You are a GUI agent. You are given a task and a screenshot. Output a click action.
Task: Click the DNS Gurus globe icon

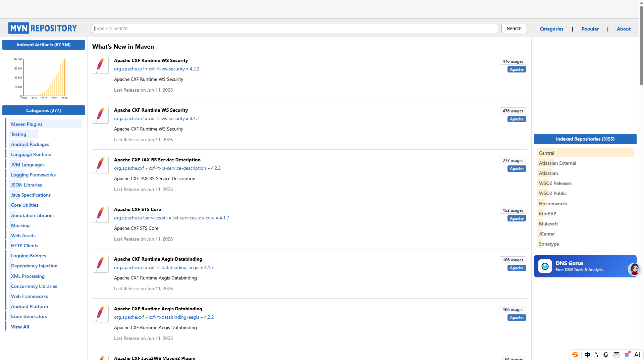click(545, 266)
